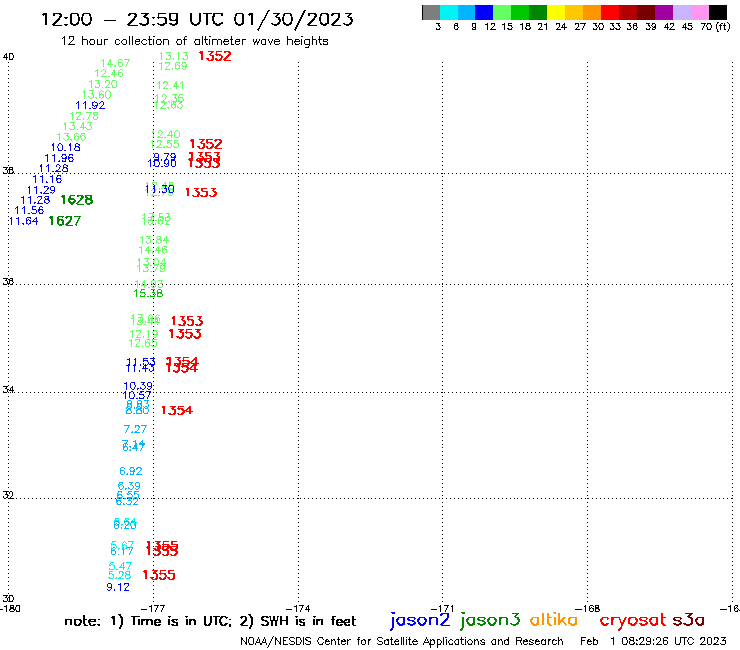Click the NOAA/NESDIS credit line
Viewport: 740px width, 650px height.
coord(402,641)
